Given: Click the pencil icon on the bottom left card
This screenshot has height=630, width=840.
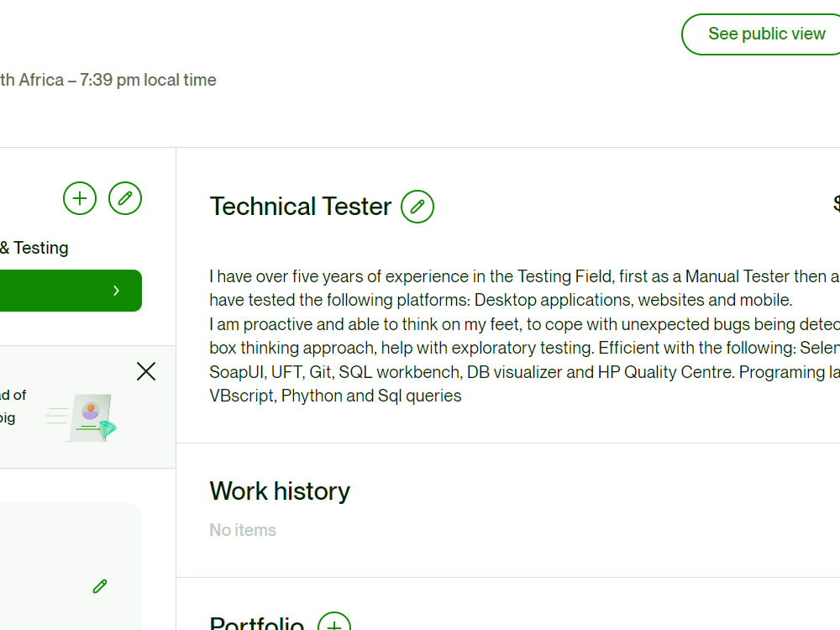Looking at the screenshot, I should (99, 585).
